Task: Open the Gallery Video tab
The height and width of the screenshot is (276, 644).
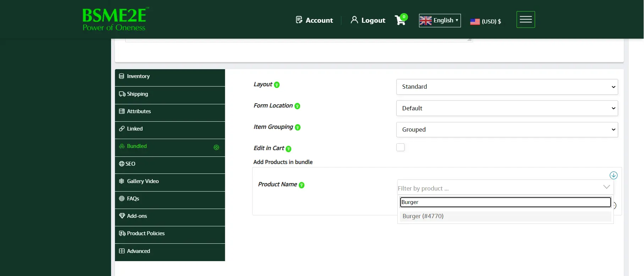Action: coord(170,182)
